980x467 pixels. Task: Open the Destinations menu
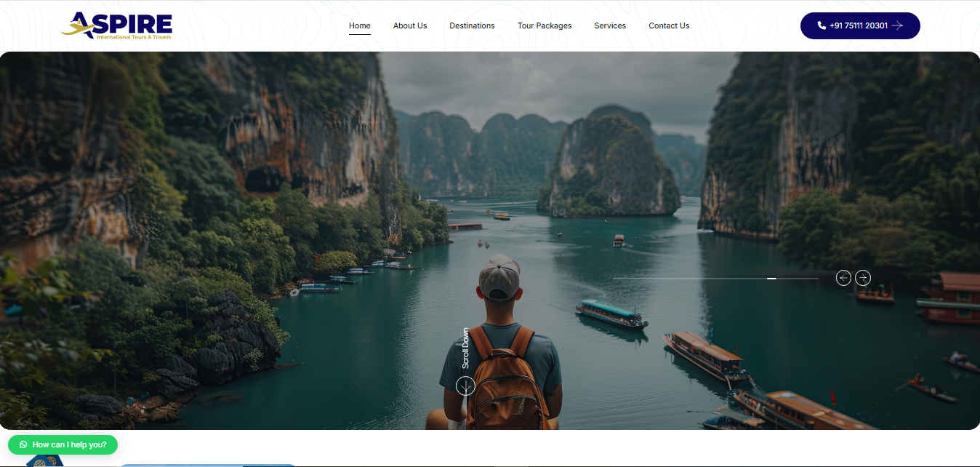(x=472, y=25)
